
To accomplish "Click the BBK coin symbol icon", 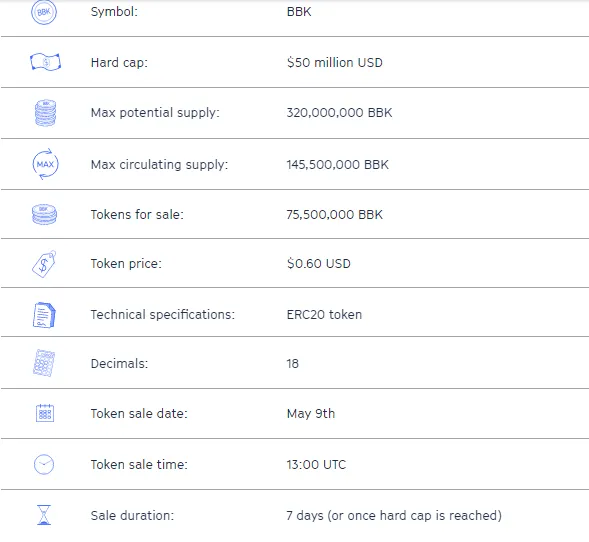I will [44, 12].
